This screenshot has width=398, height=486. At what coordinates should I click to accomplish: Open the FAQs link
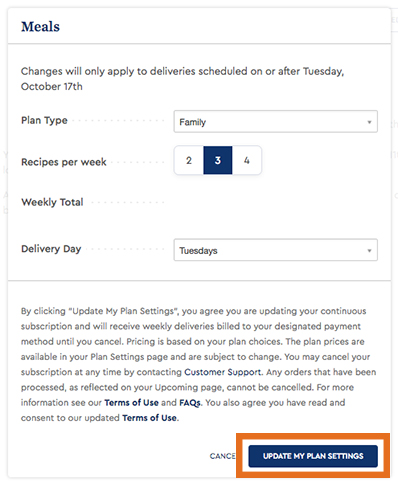point(190,403)
